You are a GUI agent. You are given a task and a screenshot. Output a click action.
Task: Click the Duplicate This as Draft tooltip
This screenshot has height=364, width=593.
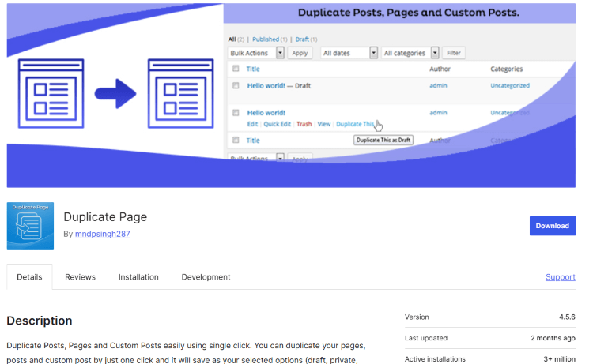383,140
